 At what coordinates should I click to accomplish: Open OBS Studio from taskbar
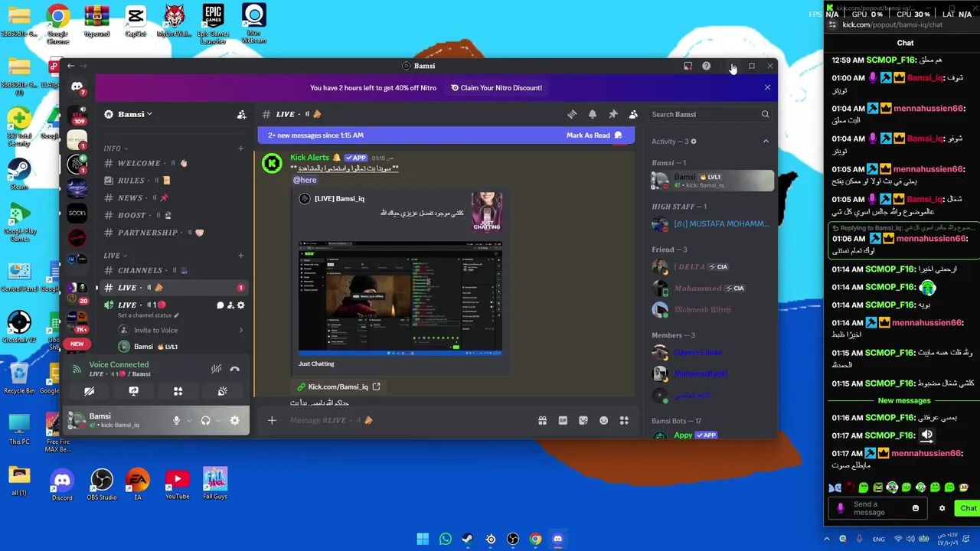click(x=513, y=539)
